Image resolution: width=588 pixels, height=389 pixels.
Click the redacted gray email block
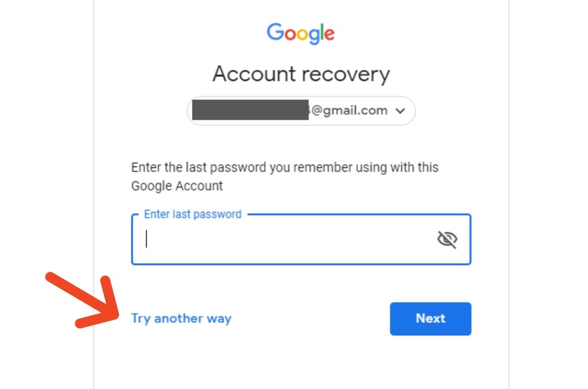250,110
